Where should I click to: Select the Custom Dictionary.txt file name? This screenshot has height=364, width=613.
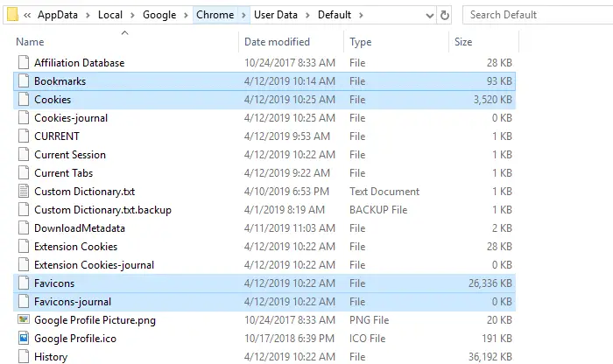[84, 192]
